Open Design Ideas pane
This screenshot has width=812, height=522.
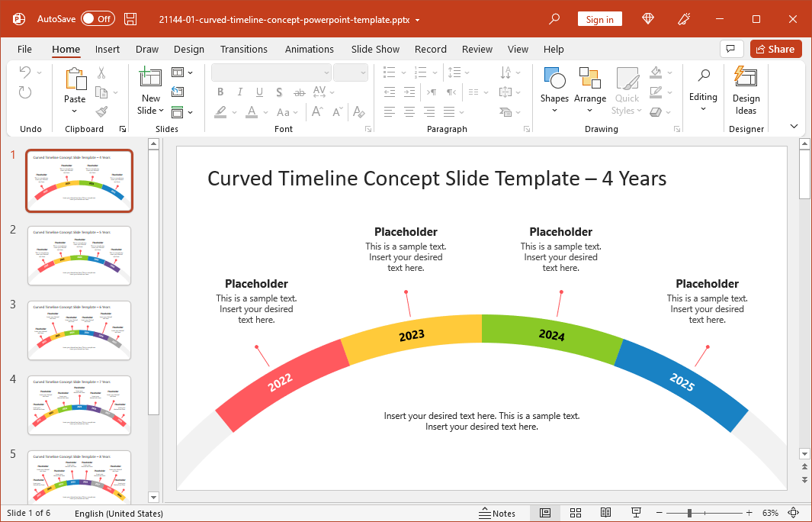pos(746,90)
